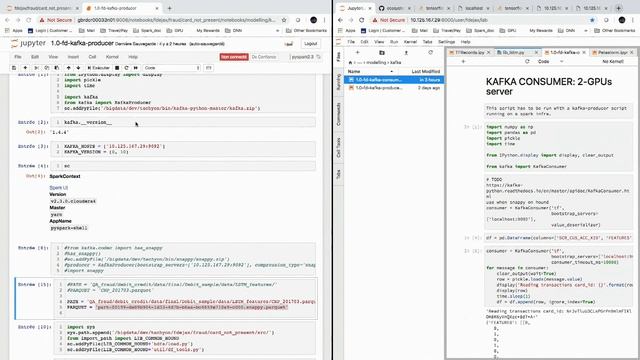Viewport: 640px width, 360px height.
Task: Open the Kernel menu in left Jupyter notebook
Action: point(112,57)
